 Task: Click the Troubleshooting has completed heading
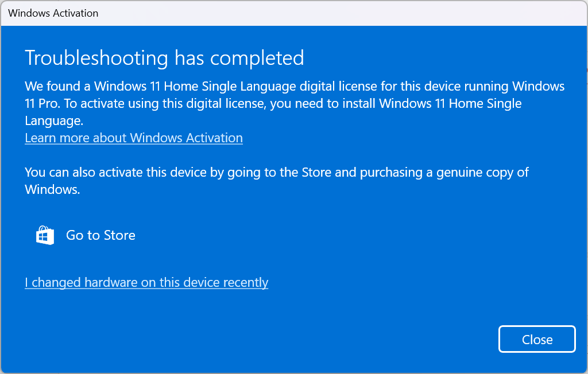point(164,58)
